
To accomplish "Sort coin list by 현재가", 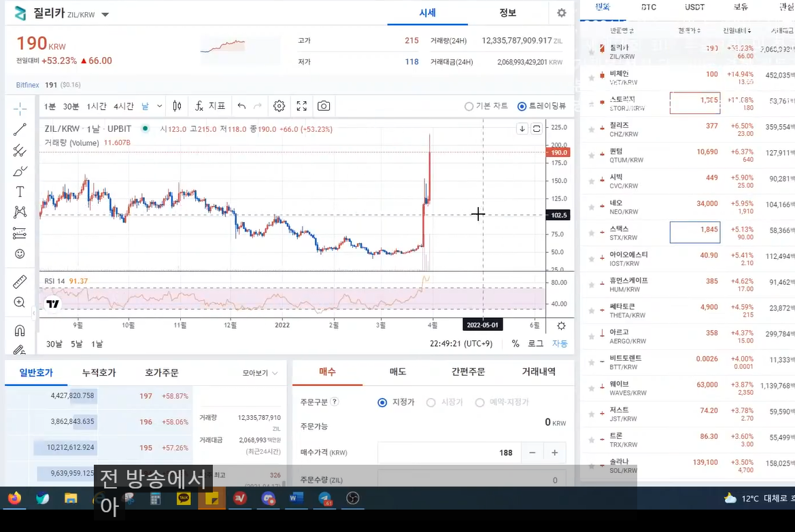I will coord(689,31).
